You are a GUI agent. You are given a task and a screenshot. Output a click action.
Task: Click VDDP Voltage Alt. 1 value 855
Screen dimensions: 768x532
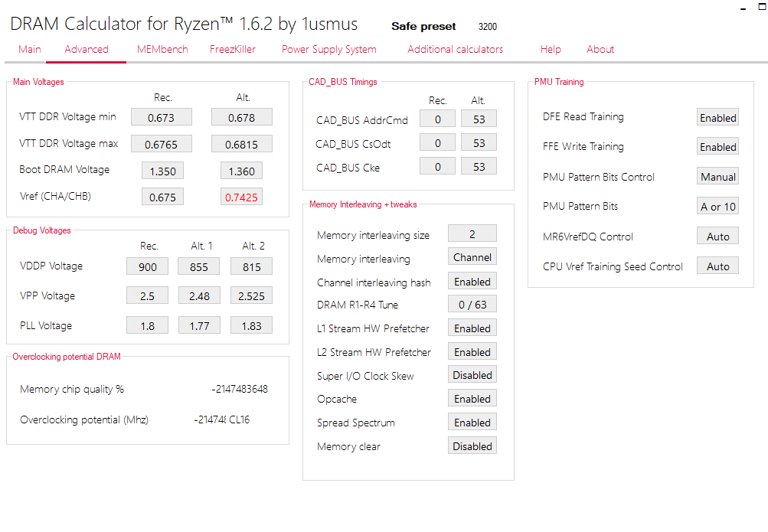click(199, 266)
